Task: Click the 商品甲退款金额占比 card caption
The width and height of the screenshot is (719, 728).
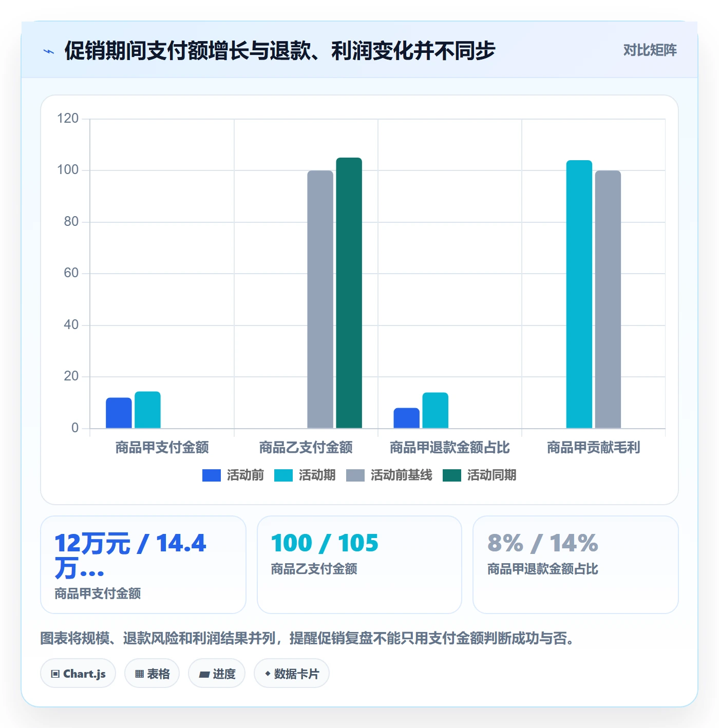Action: click(542, 569)
